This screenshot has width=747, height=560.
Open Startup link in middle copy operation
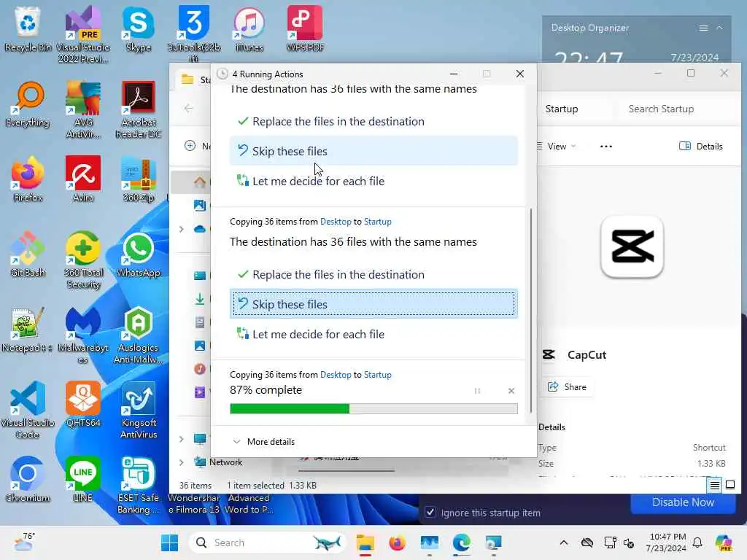click(377, 222)
